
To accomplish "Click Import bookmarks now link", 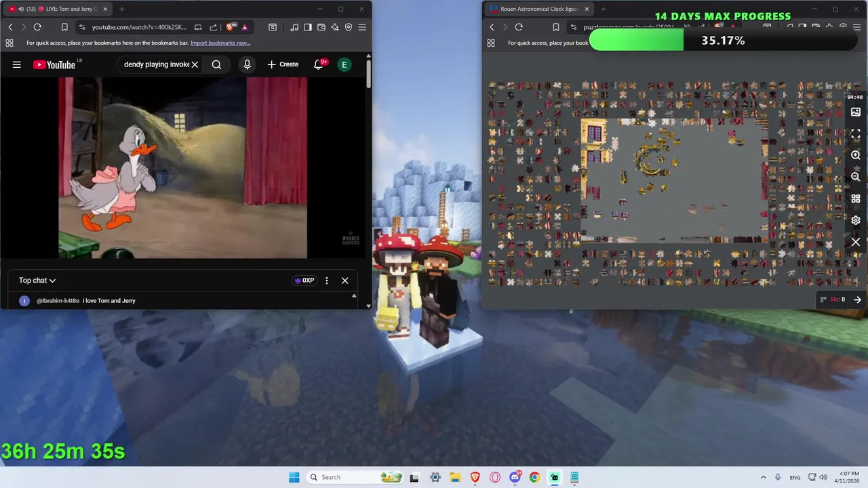I will [x=220, y=43].
